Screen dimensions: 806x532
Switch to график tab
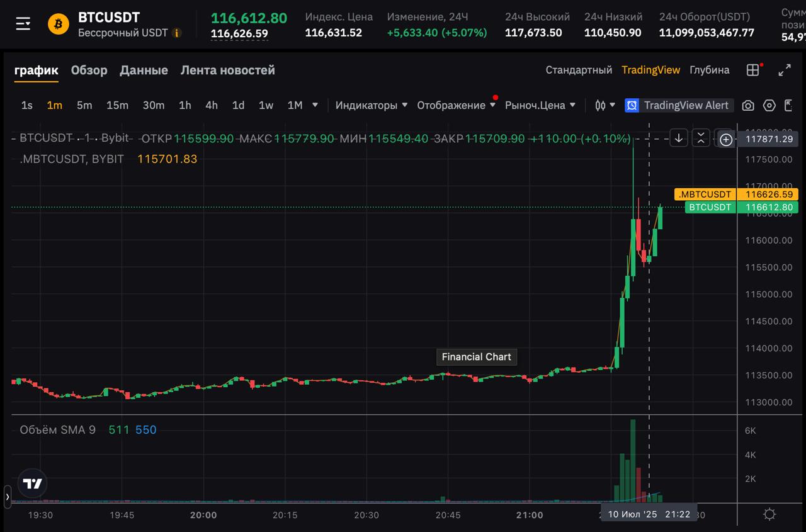(x=37, y=70)
